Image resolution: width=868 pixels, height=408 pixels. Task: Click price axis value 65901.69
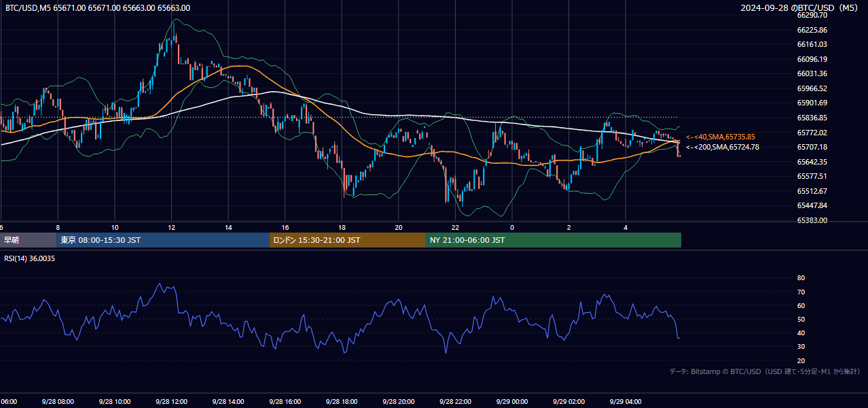tap(812, 103)
